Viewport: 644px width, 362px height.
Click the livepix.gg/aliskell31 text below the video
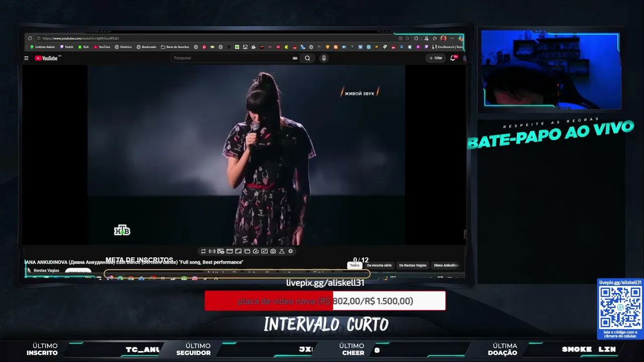point(325,283)
